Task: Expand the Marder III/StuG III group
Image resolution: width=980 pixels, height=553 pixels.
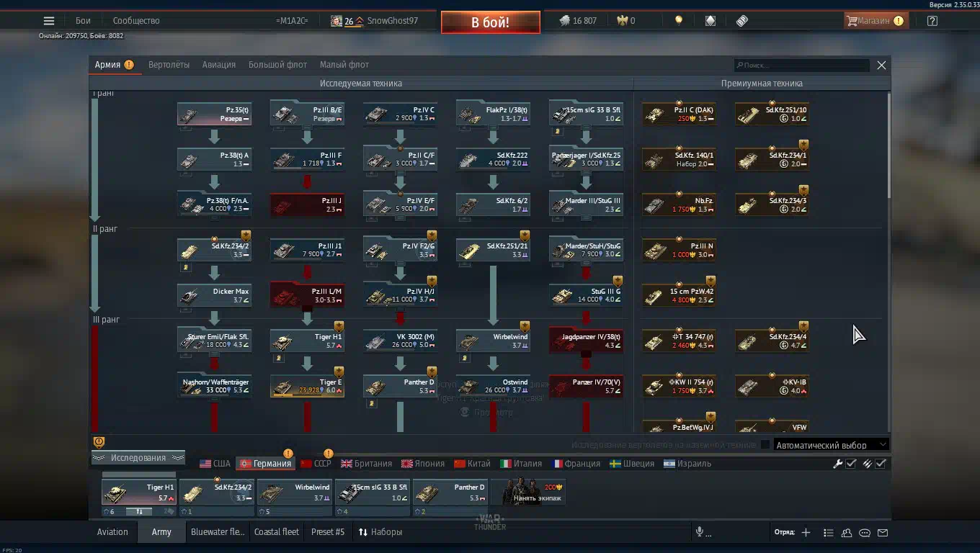Action: [586, 205]
